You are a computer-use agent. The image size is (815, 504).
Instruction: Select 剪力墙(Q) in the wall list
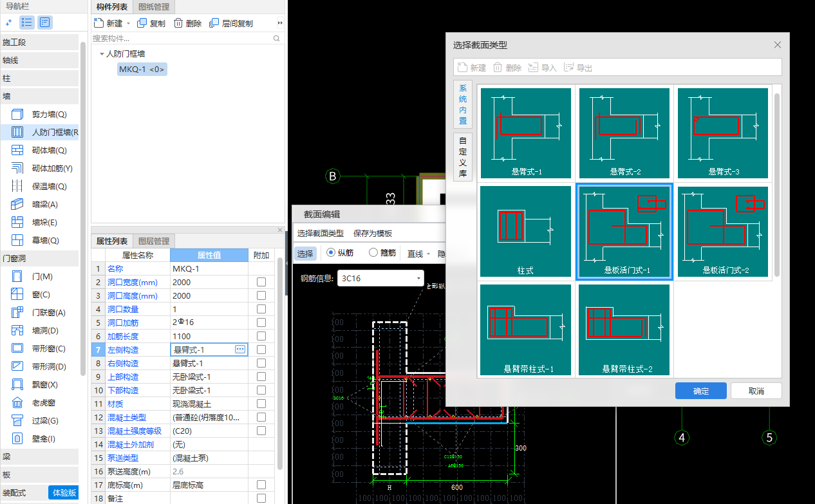coord(48,115)
